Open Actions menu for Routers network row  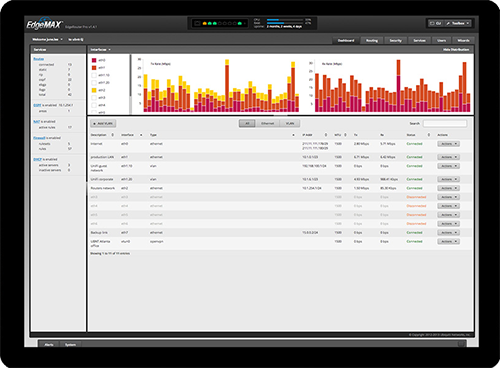448,188
